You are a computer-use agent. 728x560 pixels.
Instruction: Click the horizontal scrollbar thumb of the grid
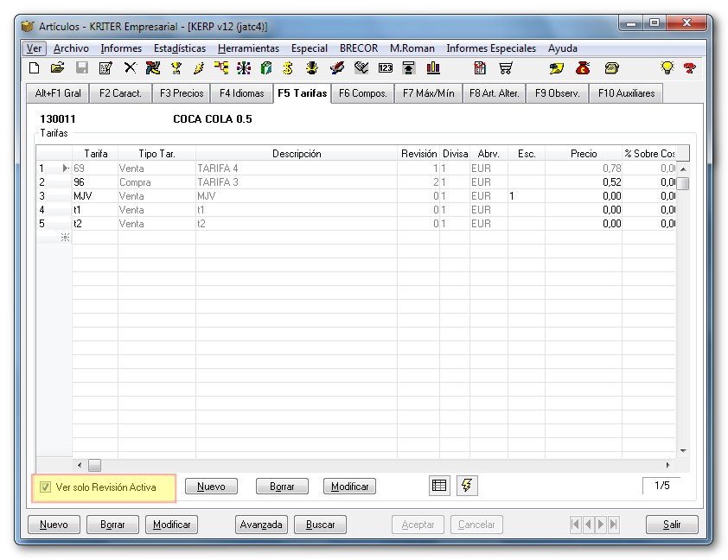point(95,465)
